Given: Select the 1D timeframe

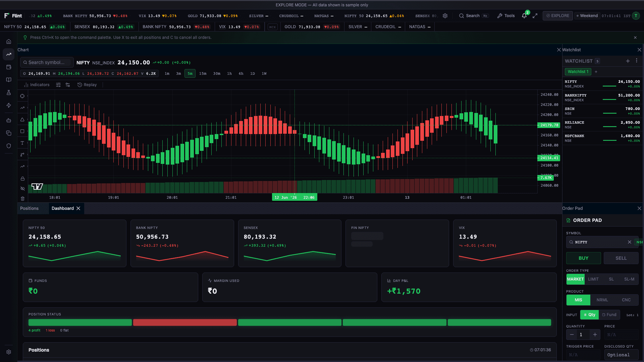Looking at the screenshot, I should [252, 73].
